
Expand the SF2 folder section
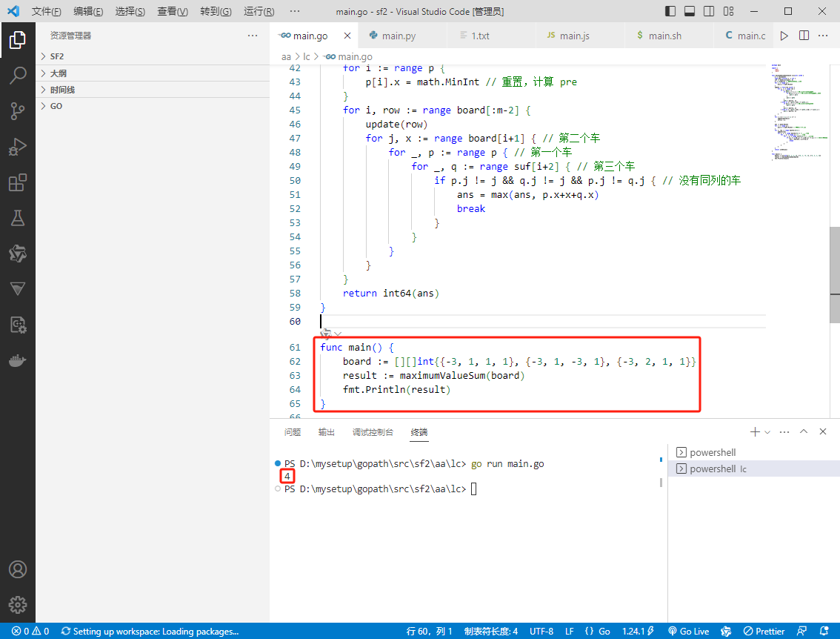tap(153, 56)
